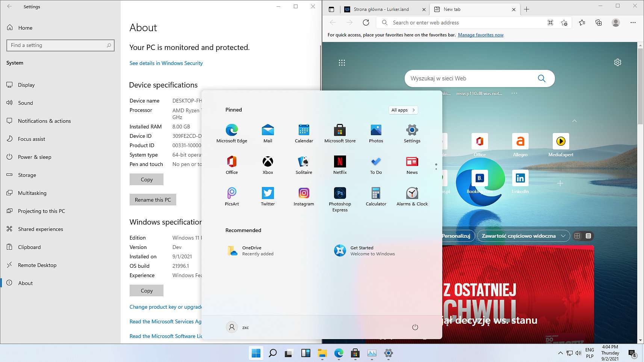Open the Xbox app
The image size is (644, 362).
coord(268,165)
